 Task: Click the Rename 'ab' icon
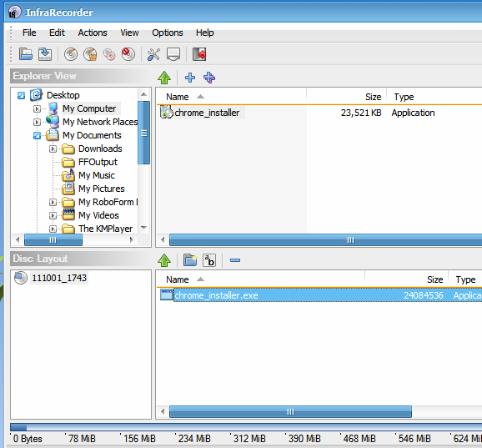[x=209, y=260]
